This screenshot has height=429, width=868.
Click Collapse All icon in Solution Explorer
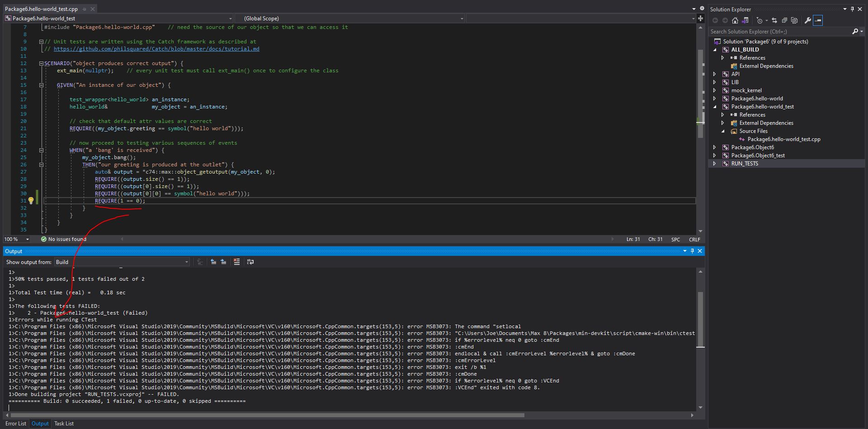click(x=784, y=20)
